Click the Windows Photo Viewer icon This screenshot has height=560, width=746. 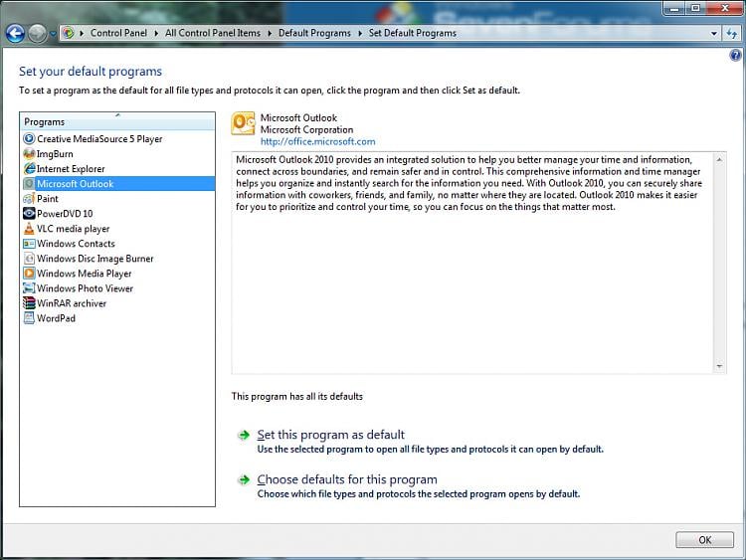pos(29,287)
